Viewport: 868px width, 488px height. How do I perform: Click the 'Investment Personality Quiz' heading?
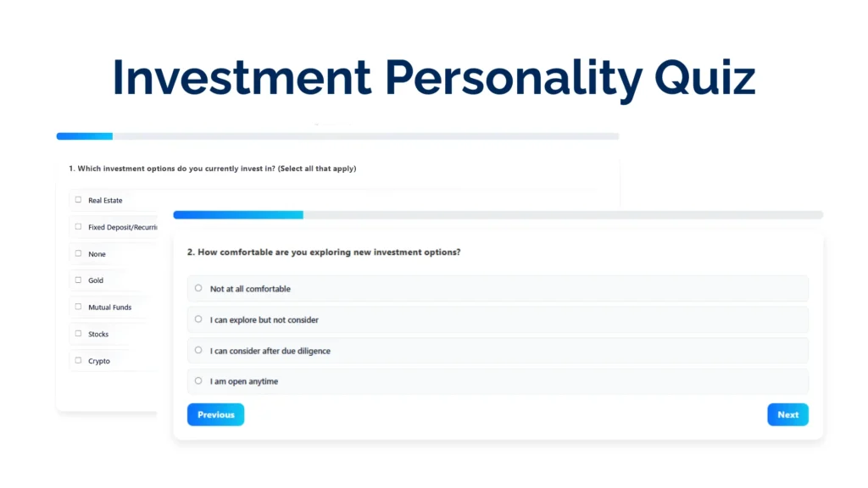[433, 79]
